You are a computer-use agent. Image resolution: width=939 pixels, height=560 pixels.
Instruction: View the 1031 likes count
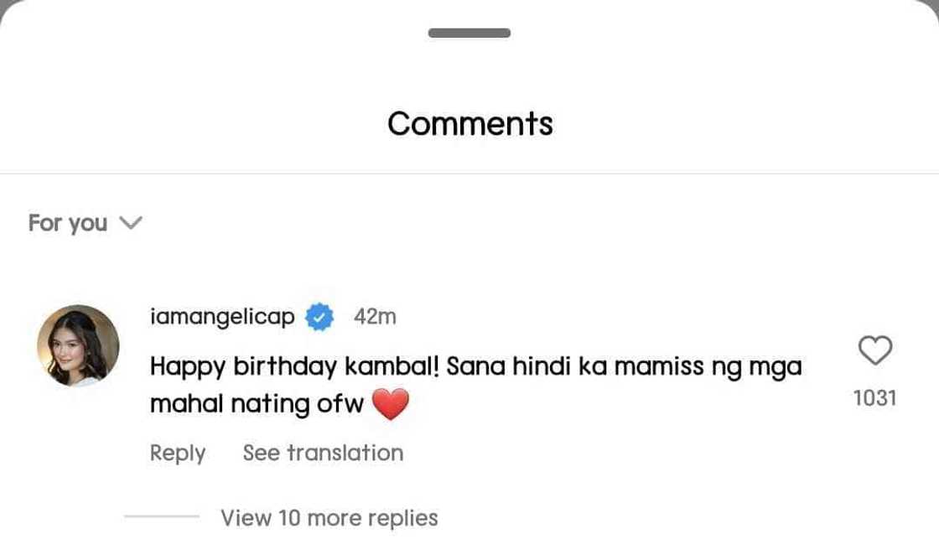(x=874, y=398)
